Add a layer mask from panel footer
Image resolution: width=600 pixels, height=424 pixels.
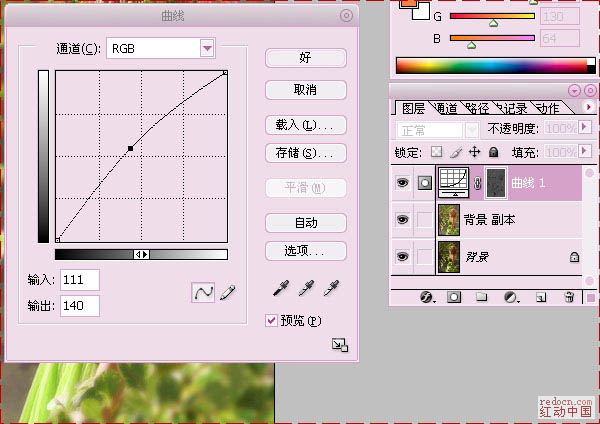[454, 297]
